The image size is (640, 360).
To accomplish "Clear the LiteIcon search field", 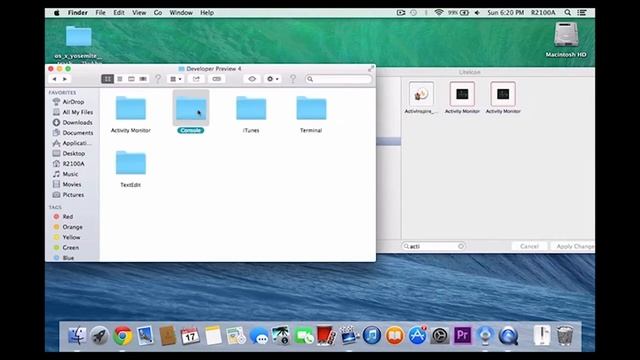I will (461, 246).
